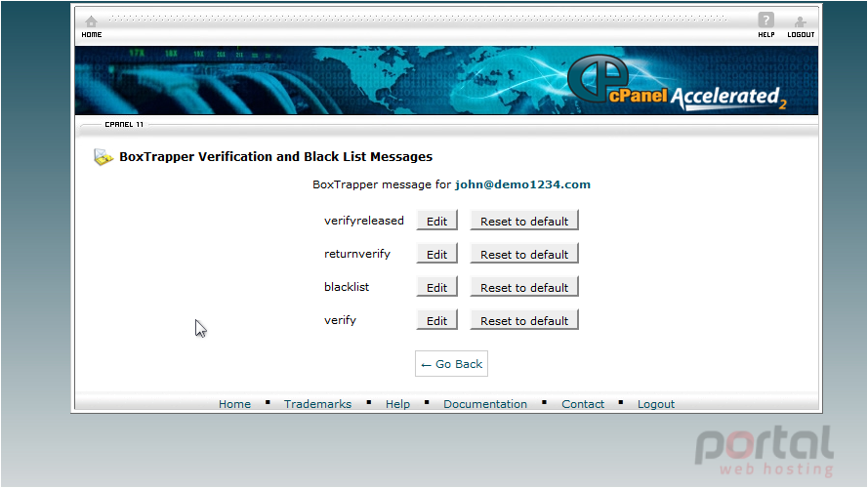This screenshot has width=868, height=488.
Task: Click the BoxTrapper envelope icon
Action: 103,157
